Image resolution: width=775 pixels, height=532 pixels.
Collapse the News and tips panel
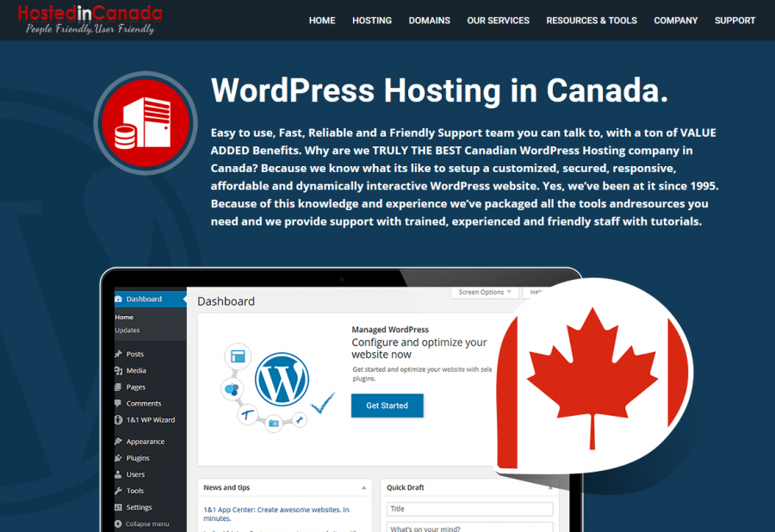click(363, 487)
